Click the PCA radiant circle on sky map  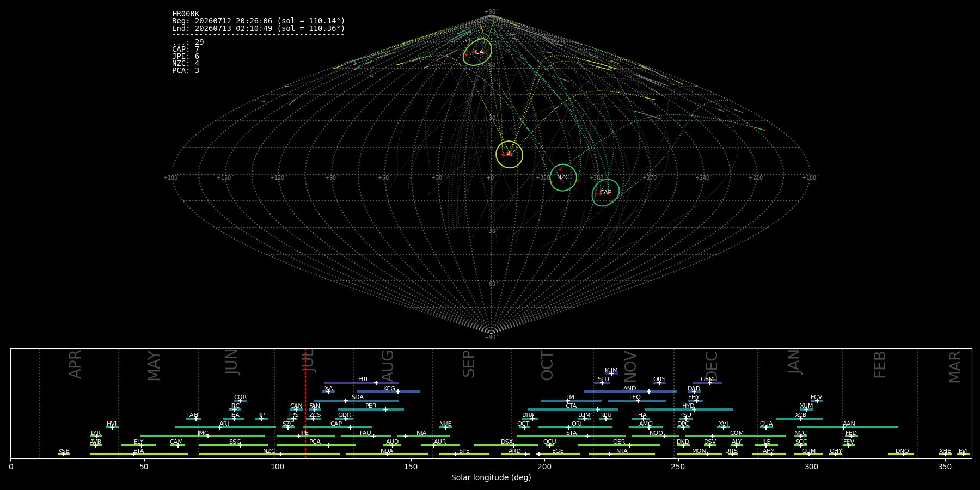(477, 52)
